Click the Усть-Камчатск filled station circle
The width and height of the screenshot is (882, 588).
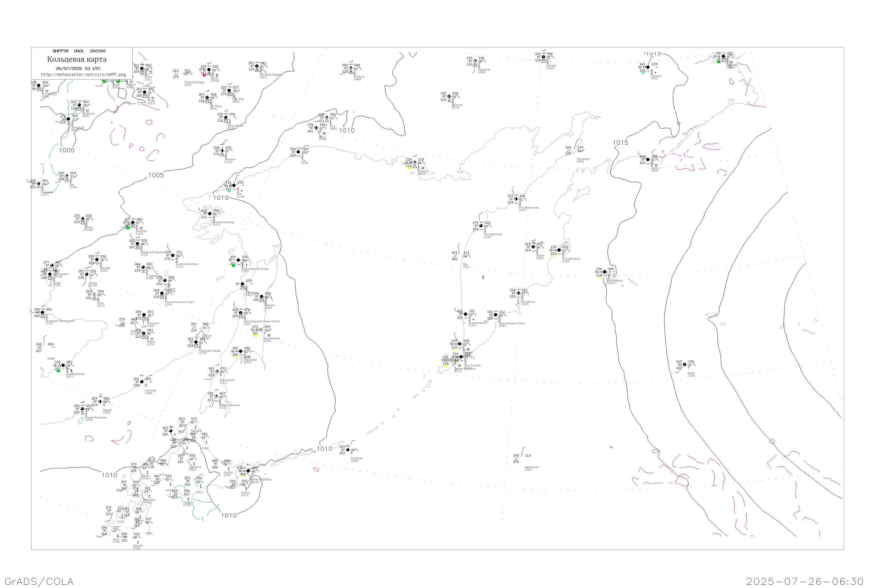(x=559, y=250)
